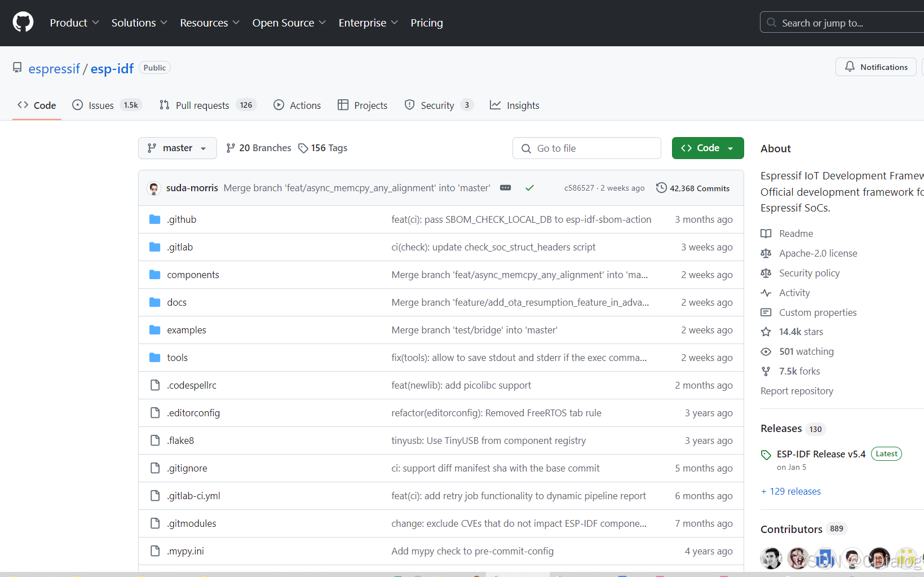The height and width of the screenshot is (577, 924).
Task: Click the second contributor avatar
Action: click(798, 558)
